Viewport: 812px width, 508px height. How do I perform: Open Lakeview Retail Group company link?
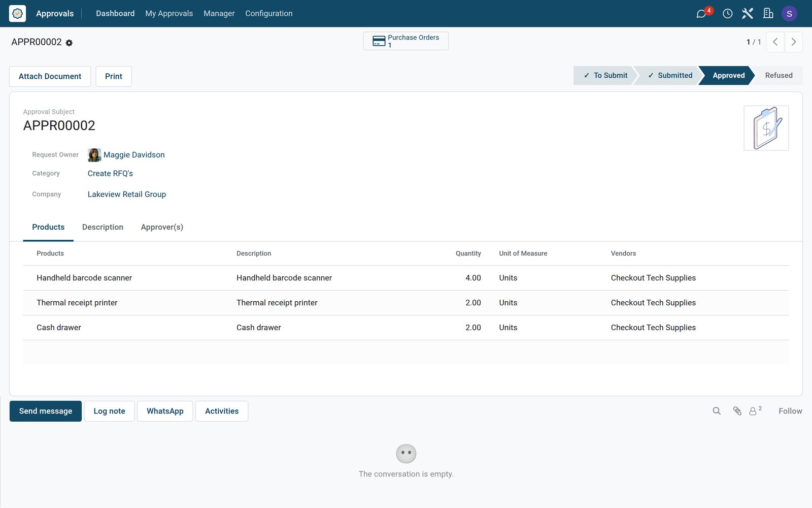(127, 195)
